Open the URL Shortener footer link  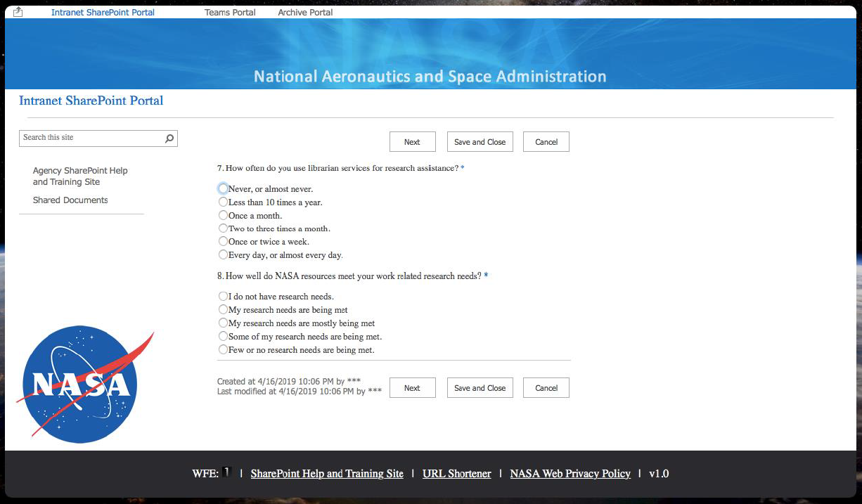tap(456, 474)
